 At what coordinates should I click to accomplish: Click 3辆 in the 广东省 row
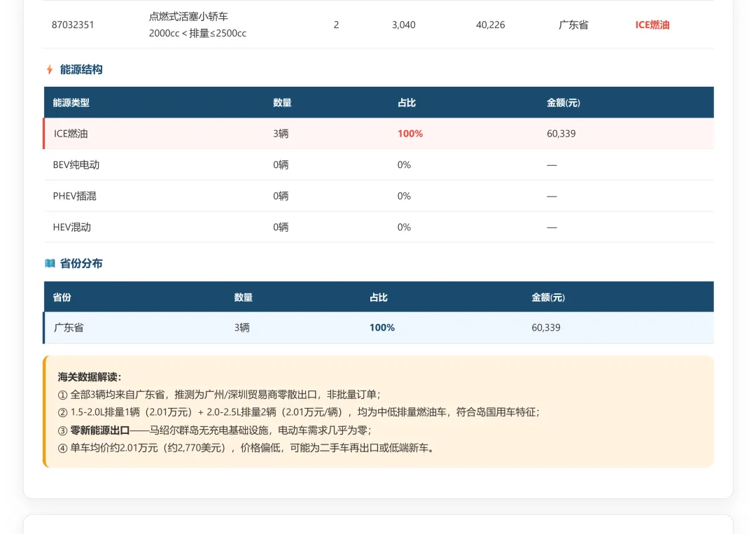242,328
